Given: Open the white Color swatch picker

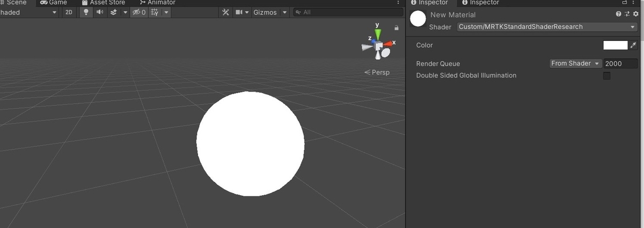Looking at the screenshot, I should click(x=616, y=45).
